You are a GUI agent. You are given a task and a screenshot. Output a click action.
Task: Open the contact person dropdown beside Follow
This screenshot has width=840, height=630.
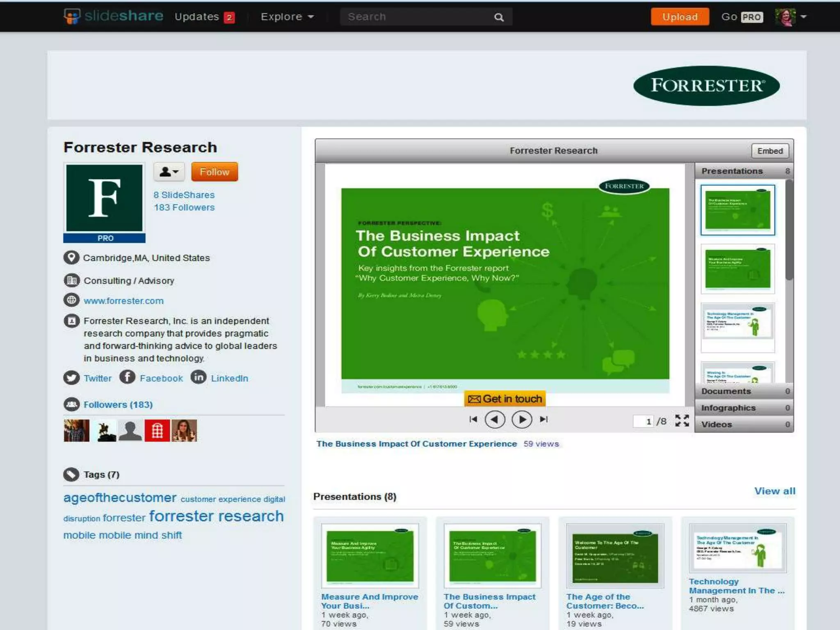tap(169, 172)
